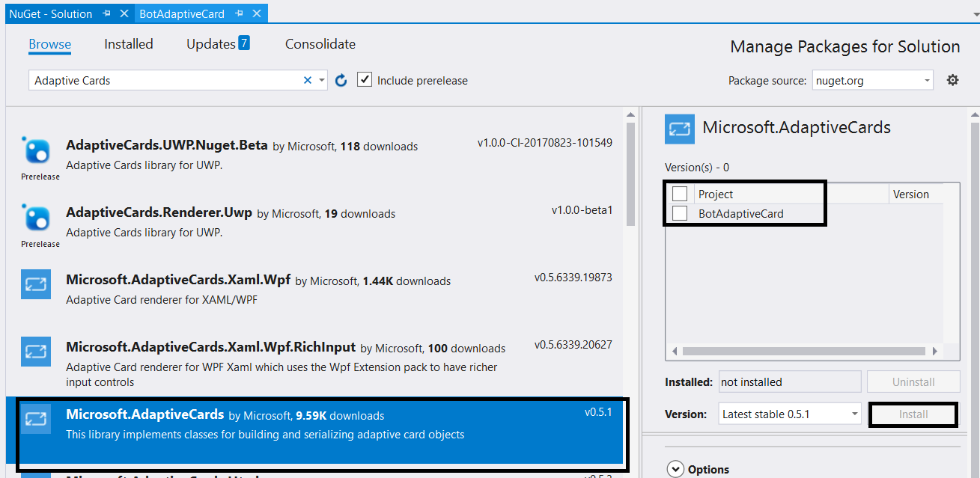Open the Package source dropdown
Image resolution: width=980 pixels, height=478 pixels.
[x=927, y=80]
